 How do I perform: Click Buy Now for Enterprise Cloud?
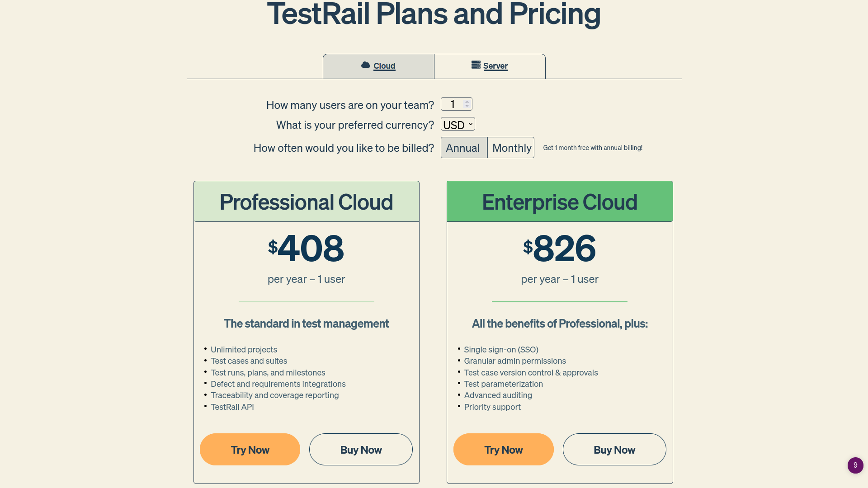[x=614, y=449]
